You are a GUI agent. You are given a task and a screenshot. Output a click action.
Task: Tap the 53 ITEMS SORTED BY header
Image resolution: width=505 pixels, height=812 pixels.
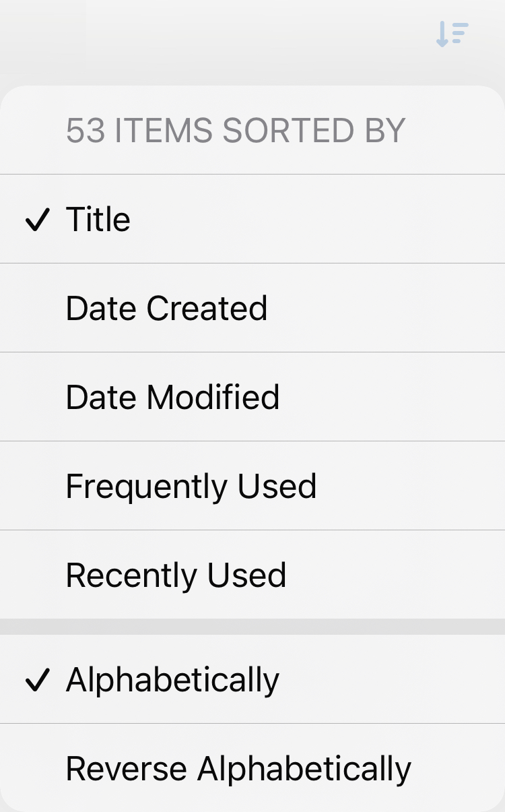(234, 129)
